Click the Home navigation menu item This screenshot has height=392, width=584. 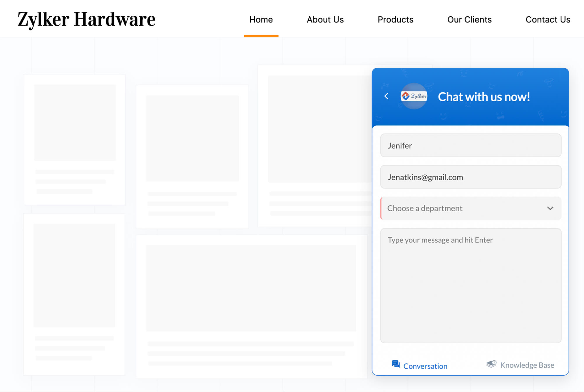(x=261, y=19)
